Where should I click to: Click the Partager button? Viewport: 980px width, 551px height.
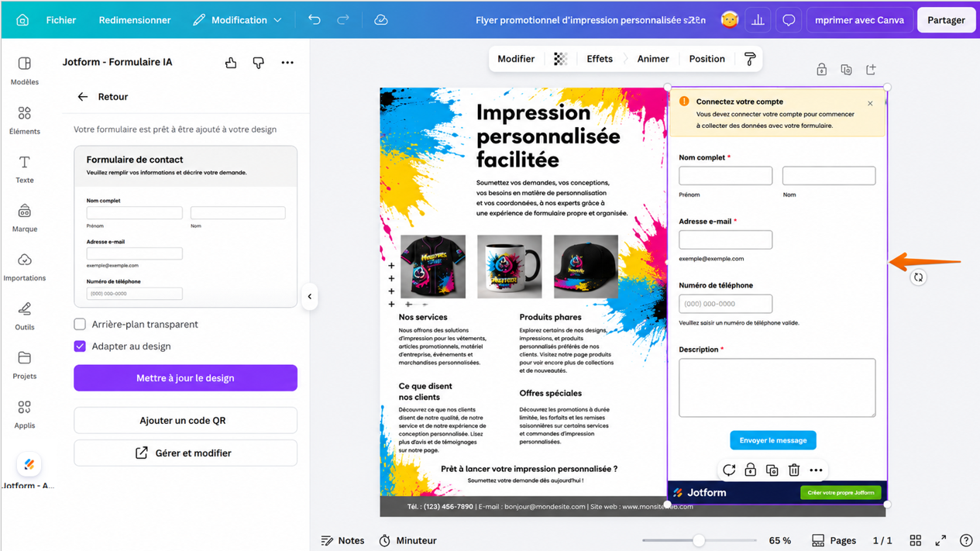click(946, 20)
